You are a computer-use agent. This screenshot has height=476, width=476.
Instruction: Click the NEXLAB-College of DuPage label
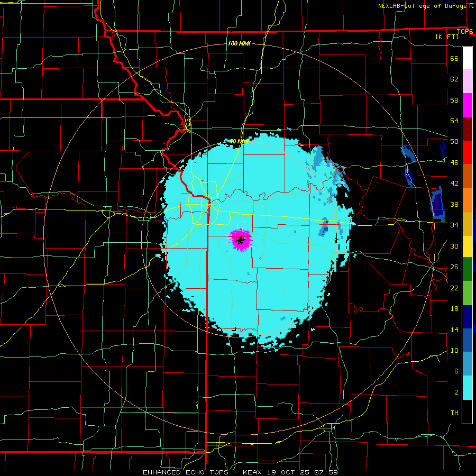click(422, 6)
